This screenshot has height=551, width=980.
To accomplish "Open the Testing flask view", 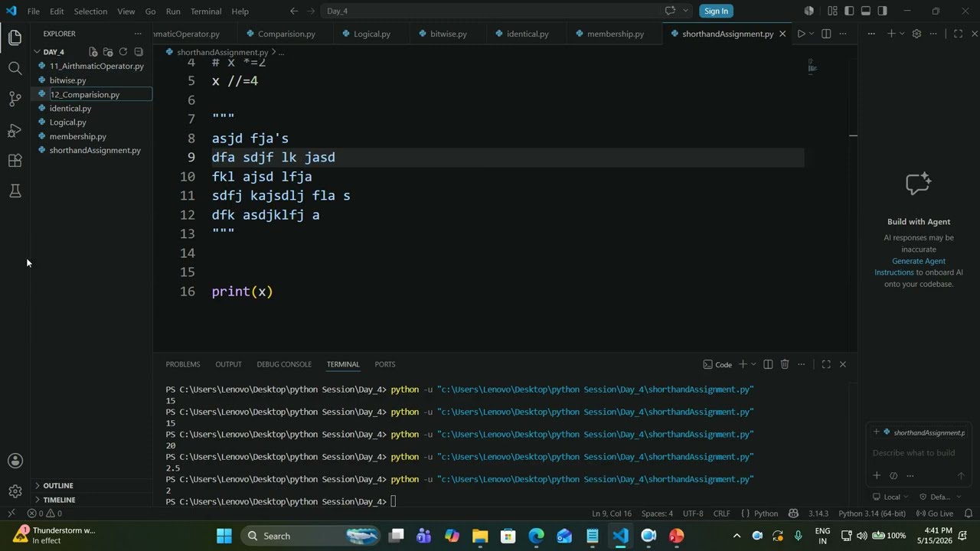I will coord(15,191).
